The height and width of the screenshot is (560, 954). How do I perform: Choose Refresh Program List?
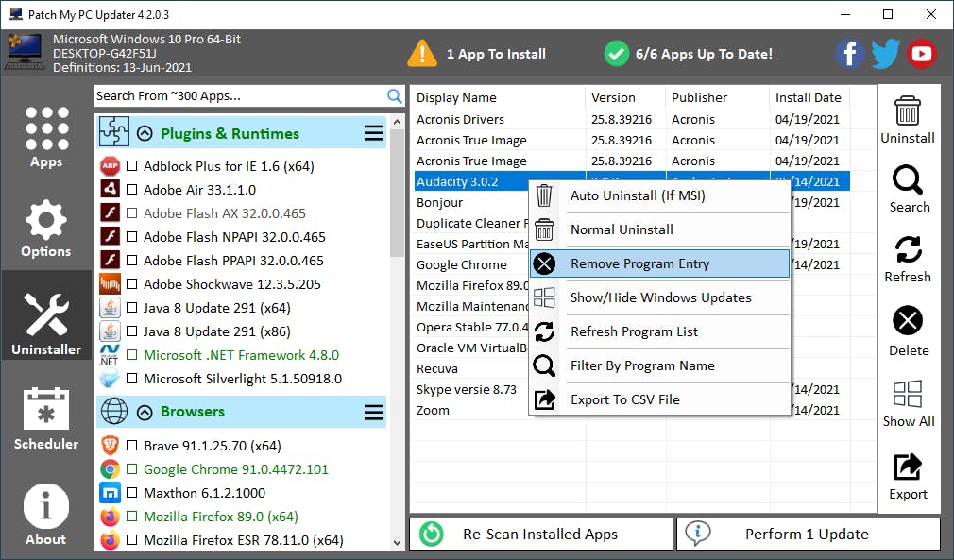(659, 332)
